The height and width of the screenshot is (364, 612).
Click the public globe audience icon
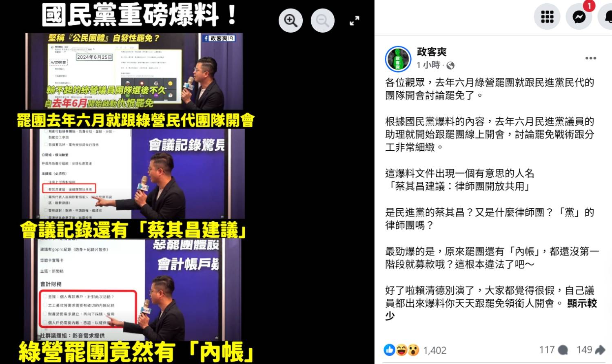click(x=450, y=65)
